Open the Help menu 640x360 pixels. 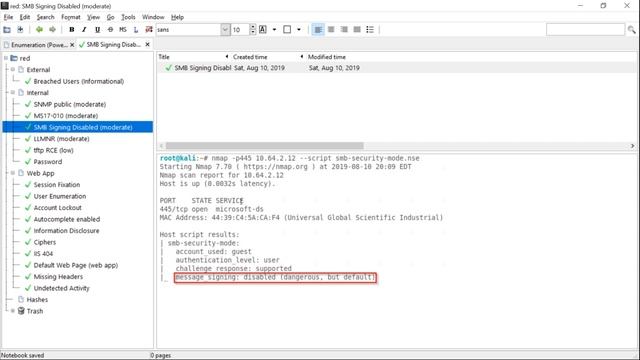(x=177, y=17)
